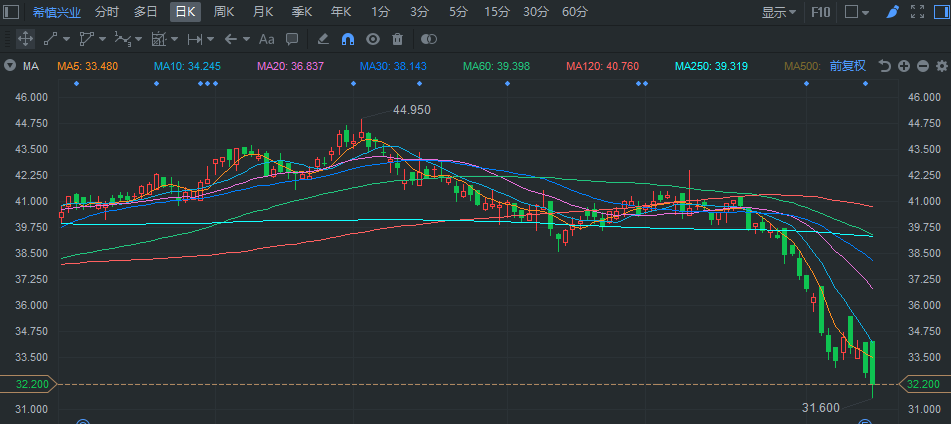Click the blue paintbrush drawing tool
This screenshot has height=424, width=951.
[892, 12]
